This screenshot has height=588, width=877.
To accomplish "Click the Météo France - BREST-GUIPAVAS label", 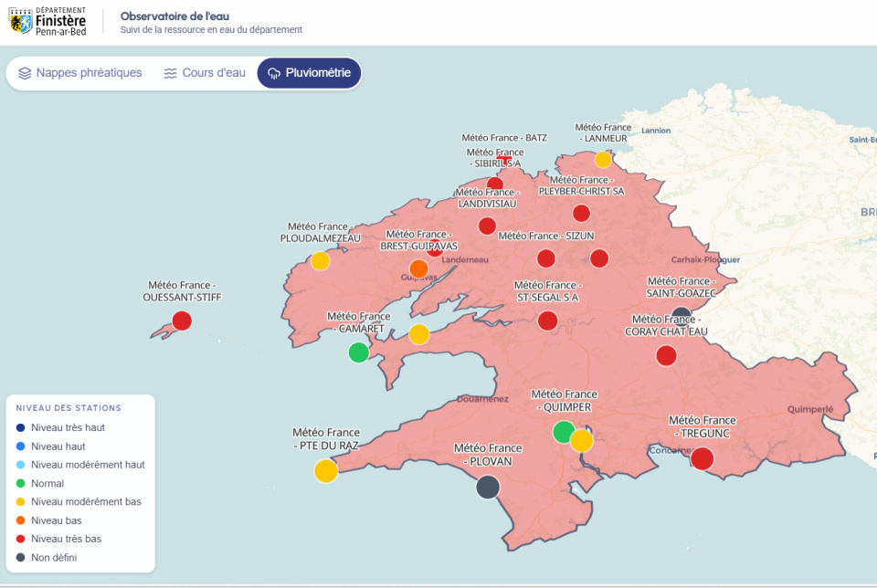I will (419, 240).
